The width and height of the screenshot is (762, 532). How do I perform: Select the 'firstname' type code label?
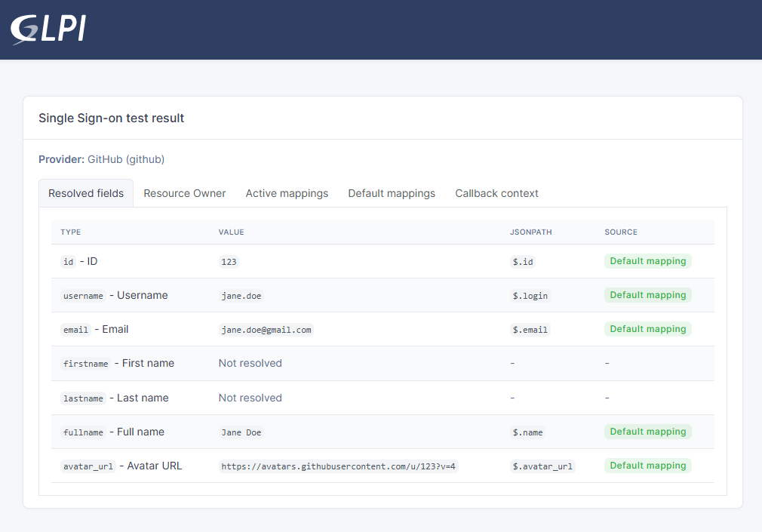point(85,364)
